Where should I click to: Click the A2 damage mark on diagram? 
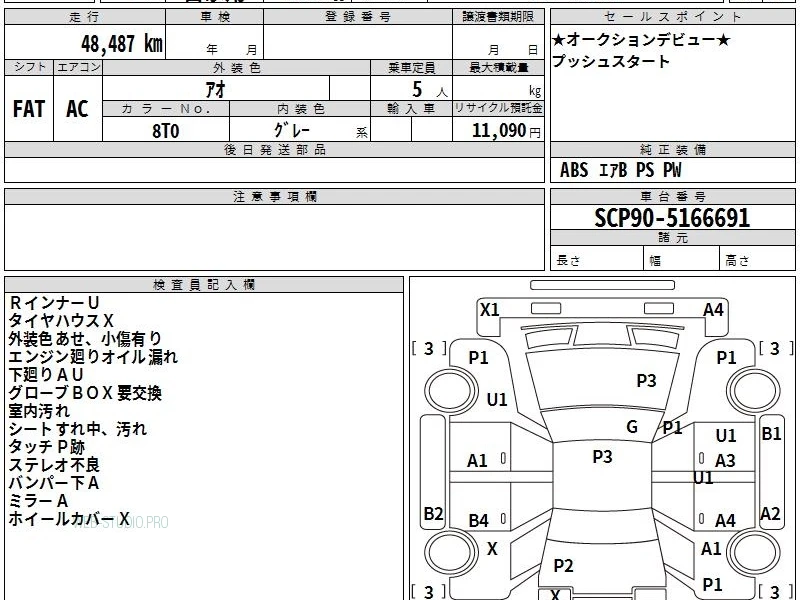click(770, 513)
